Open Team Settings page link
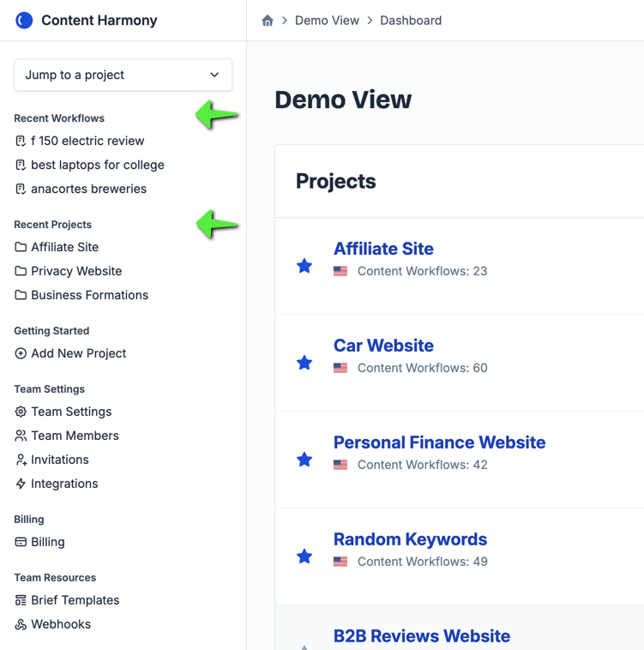Image resolution: width=644 pixels, height=650 pixels. (x=71, y=412)
